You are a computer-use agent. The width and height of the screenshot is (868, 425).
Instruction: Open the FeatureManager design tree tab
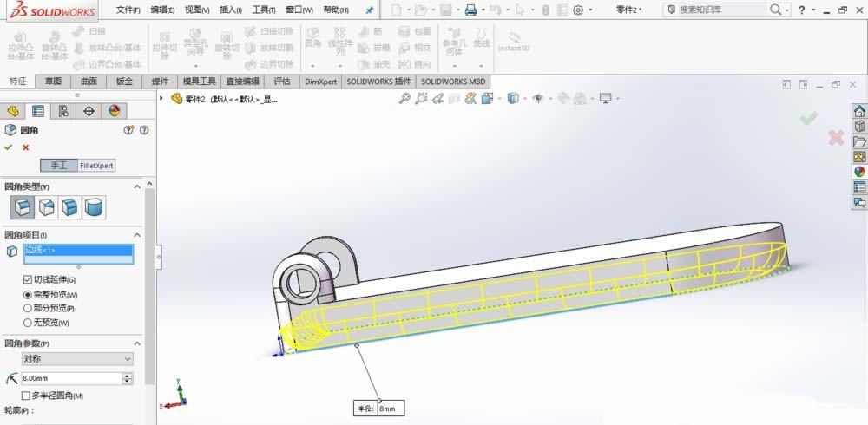13,111
